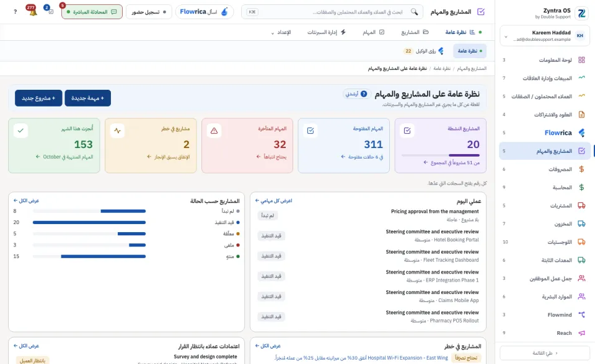The width and height of the screenshot is (595, 364).
Task: Click اعرض كل مهامي link
Action: point(273,201)
